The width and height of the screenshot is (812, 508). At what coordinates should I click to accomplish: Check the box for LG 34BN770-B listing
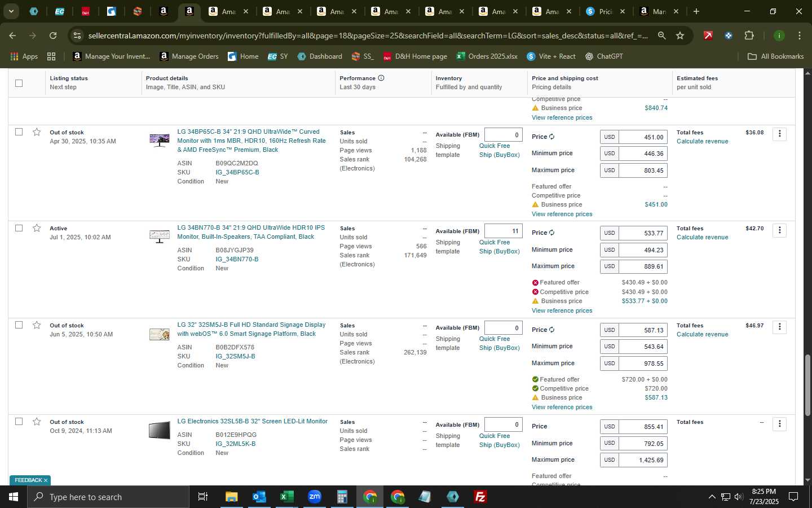tap(19, 228)
